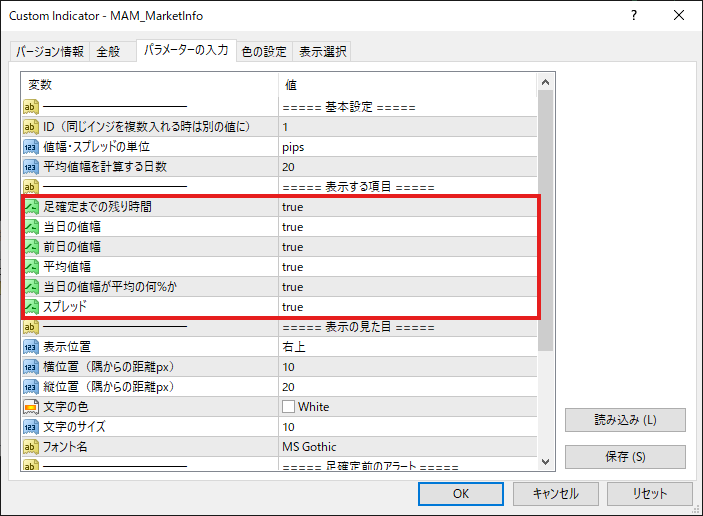Click the green bool icon for 足確定までの残り時間
Screen dimensions: 703x516
31,207
